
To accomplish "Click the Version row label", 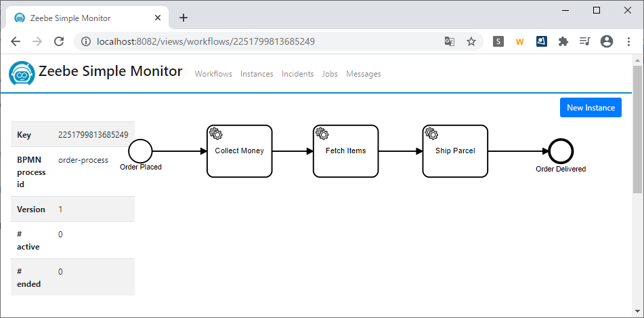I will coord(31,209).
